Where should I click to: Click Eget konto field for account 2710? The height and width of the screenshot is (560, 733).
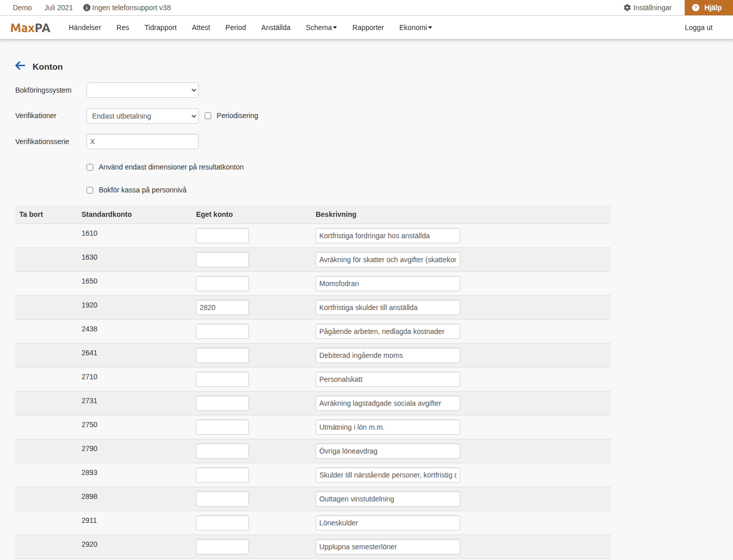(x=222, y=379)
